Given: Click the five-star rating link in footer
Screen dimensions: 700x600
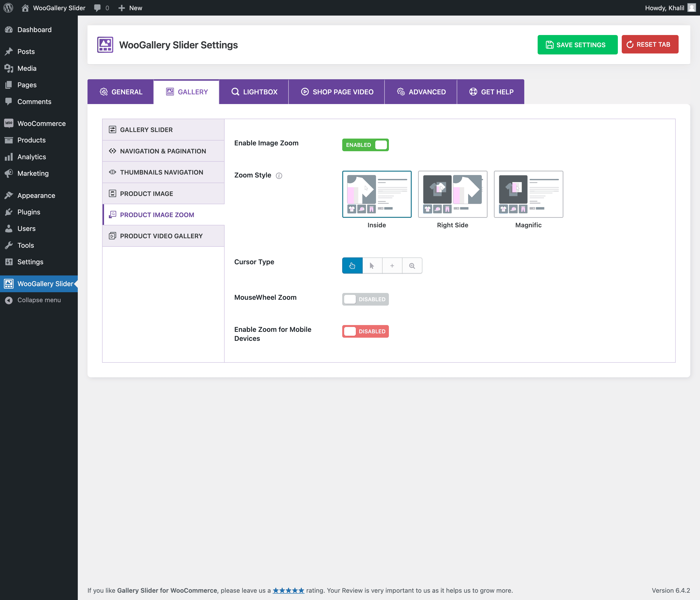Looking at the screenshot, I should tap(288, 590).
